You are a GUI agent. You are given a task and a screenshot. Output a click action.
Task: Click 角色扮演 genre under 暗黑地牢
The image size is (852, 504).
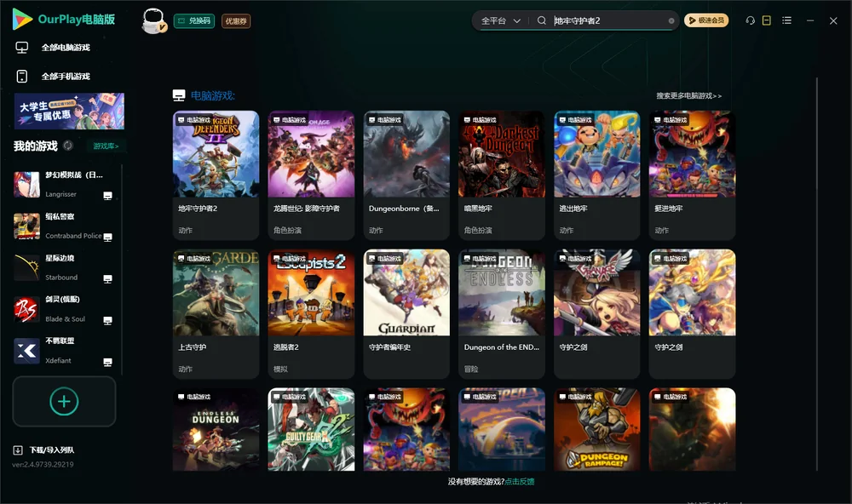point(478,230)
